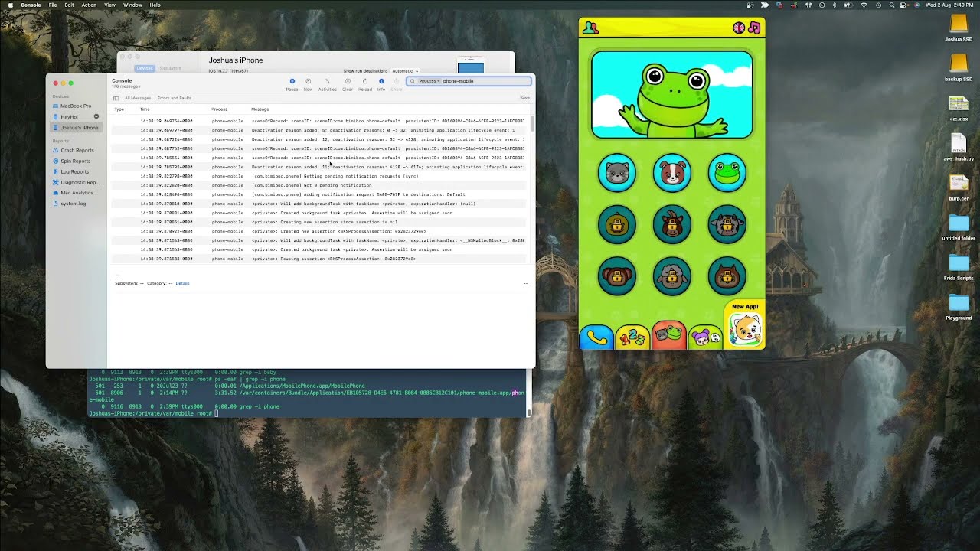Viewport: 980px width, 551px height.
Task: Clear the Console messages
Action: click(x=348, y=84)
